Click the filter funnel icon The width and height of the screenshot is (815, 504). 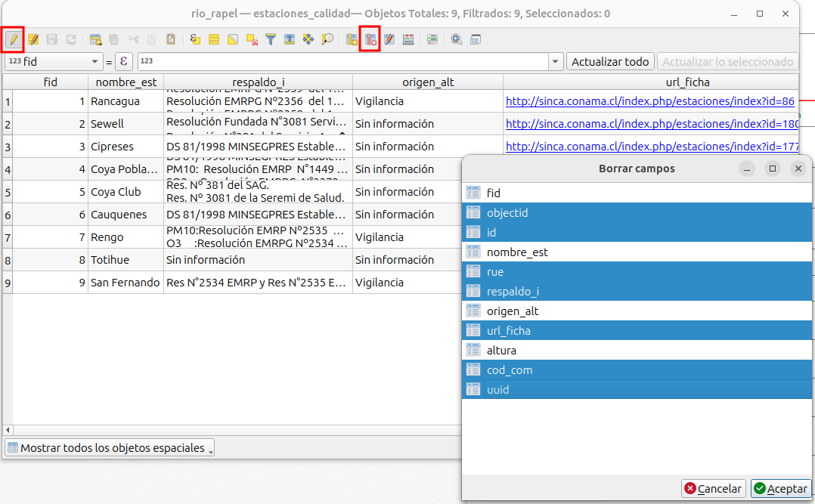[x=270, y=39]
